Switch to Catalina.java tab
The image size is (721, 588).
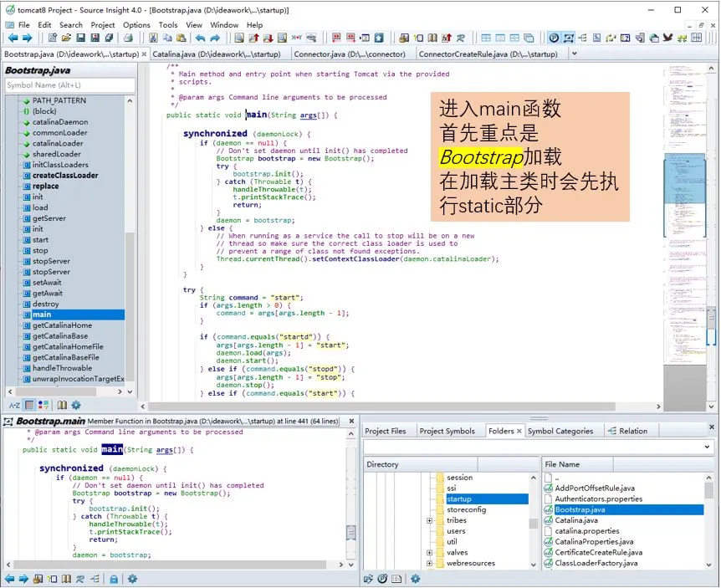tap(217, 54)
